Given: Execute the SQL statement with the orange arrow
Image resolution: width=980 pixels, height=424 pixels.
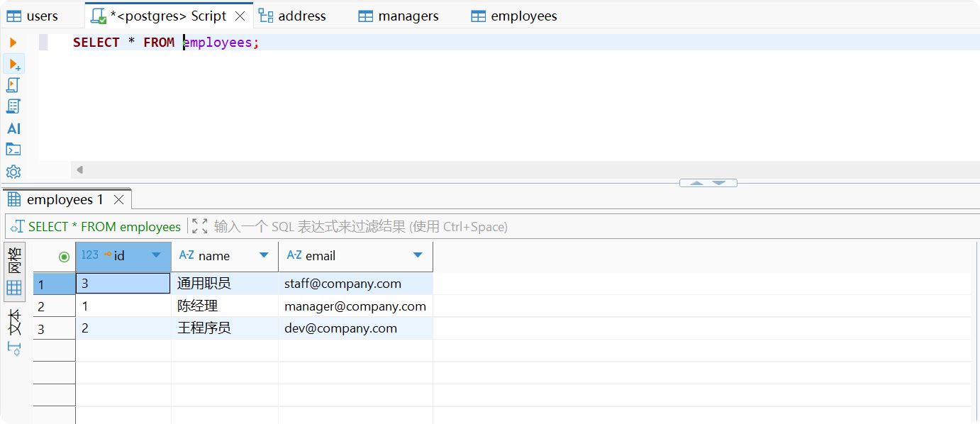Looking at the screenshot, I should [x=13, y=43].
